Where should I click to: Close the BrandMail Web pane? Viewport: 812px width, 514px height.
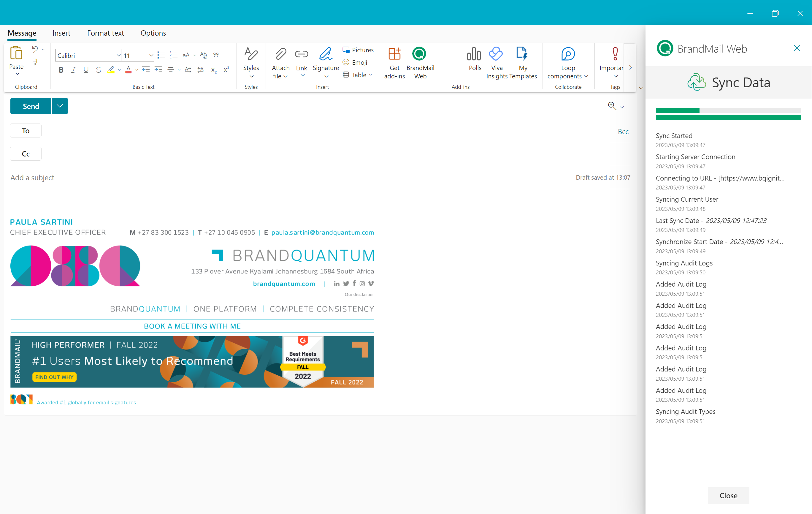click(x=797, y=48)
